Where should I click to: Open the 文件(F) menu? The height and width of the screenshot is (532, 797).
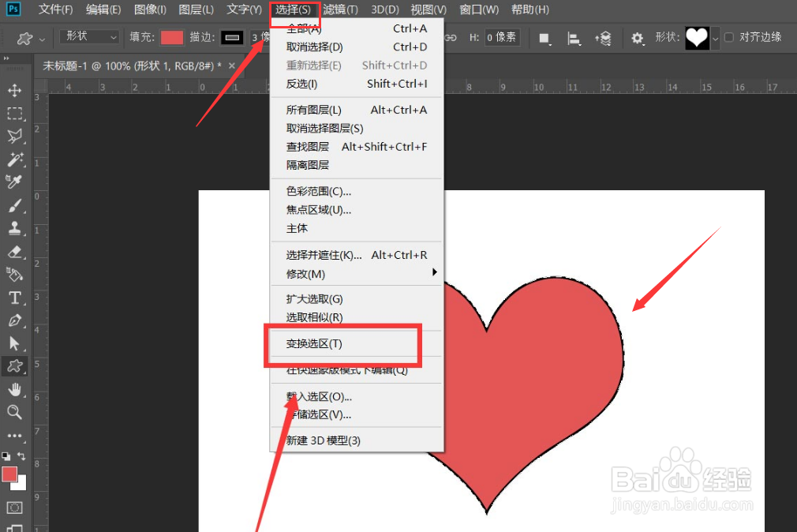coord(55,9)
